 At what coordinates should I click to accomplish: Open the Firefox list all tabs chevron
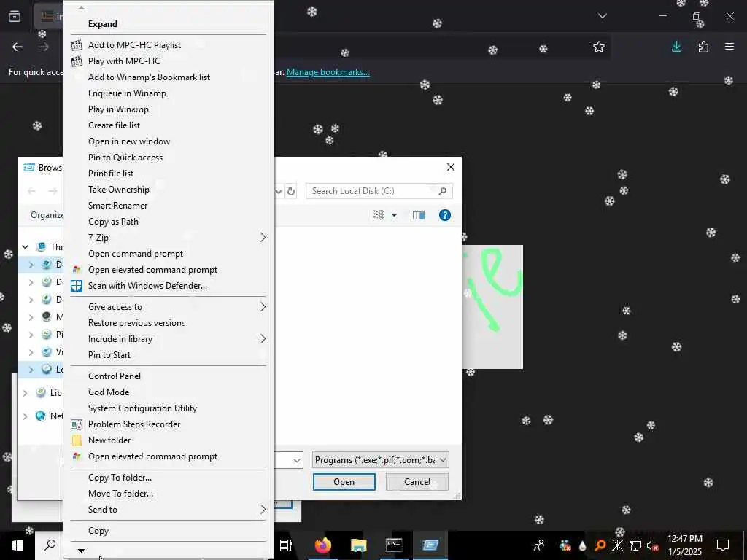point(602,16)
